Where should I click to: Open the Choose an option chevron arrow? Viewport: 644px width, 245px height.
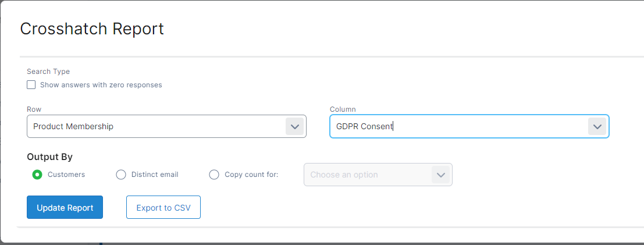pyautogui.click(x=440, y=175)
